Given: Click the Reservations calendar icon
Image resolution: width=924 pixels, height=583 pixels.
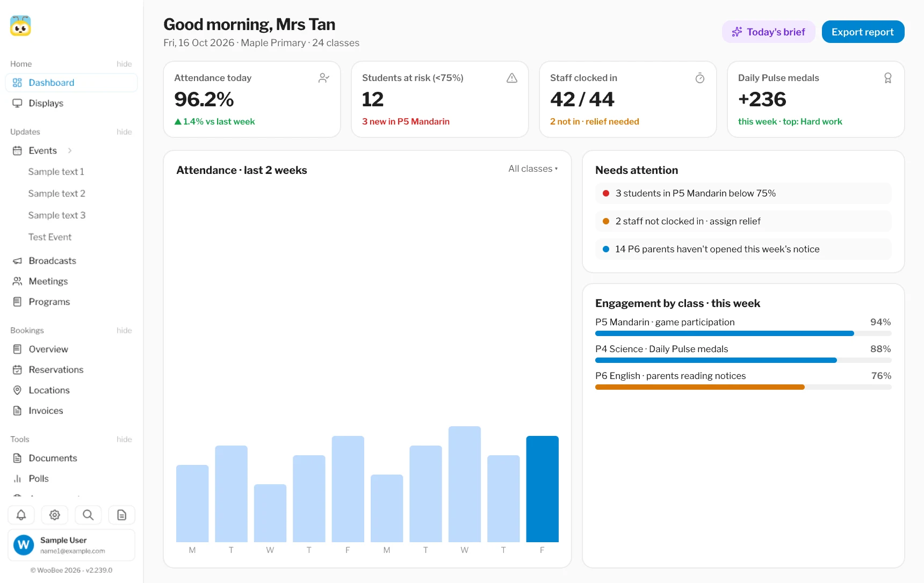Looking at the screenshot, I should click(17, 370).
